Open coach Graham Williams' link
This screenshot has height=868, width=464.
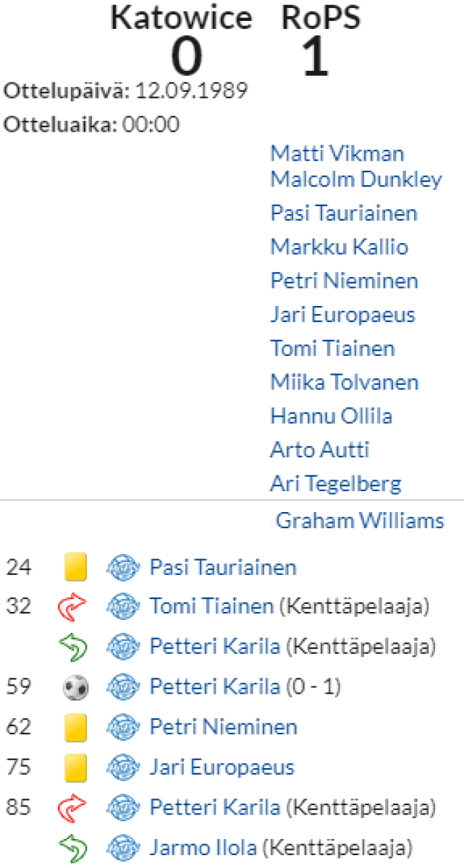(x=360, y=521)
